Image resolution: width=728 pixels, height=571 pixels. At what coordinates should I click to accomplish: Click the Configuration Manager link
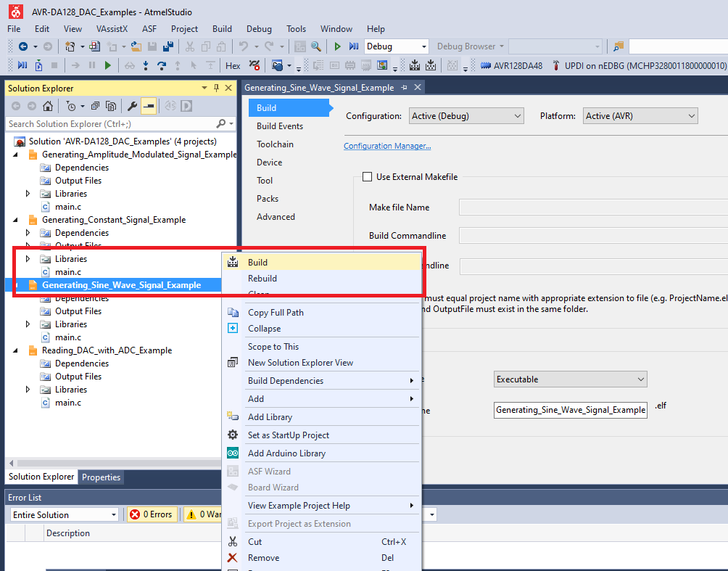(x=387, y=146)
